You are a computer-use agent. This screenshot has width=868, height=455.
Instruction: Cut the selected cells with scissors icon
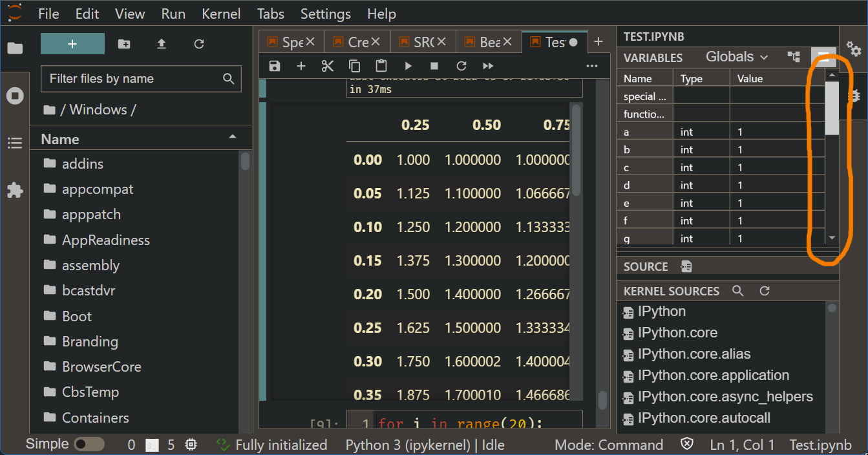click(327, 65)
